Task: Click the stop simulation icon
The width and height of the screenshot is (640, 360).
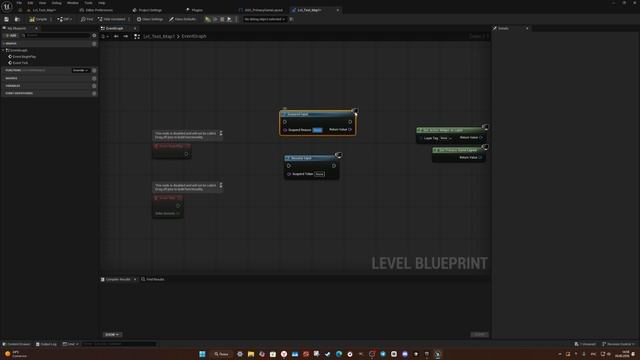Action: point(222,19)
